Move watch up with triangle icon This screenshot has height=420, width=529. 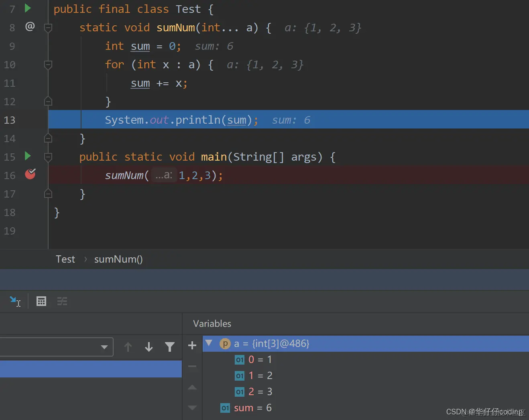click(192, 387)
